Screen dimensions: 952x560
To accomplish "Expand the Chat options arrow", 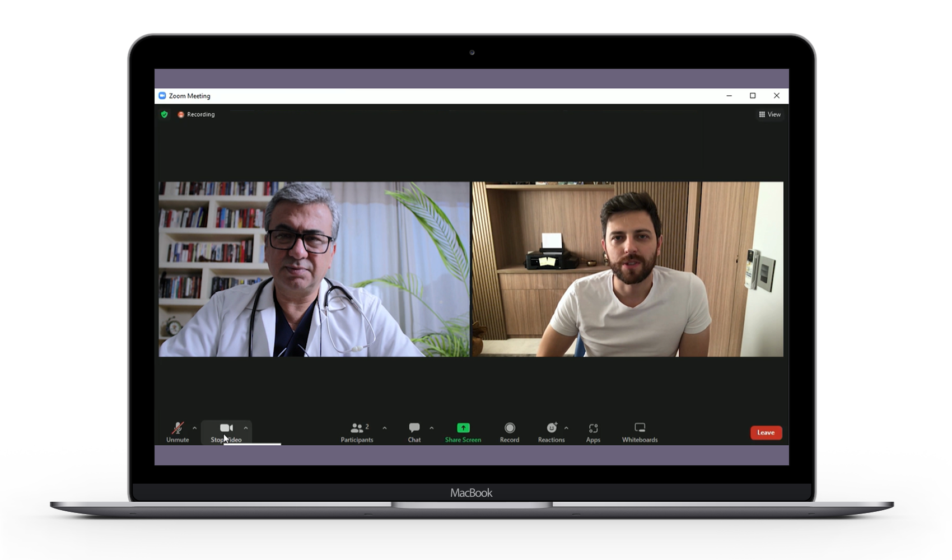I will click(x=432, y=428).
